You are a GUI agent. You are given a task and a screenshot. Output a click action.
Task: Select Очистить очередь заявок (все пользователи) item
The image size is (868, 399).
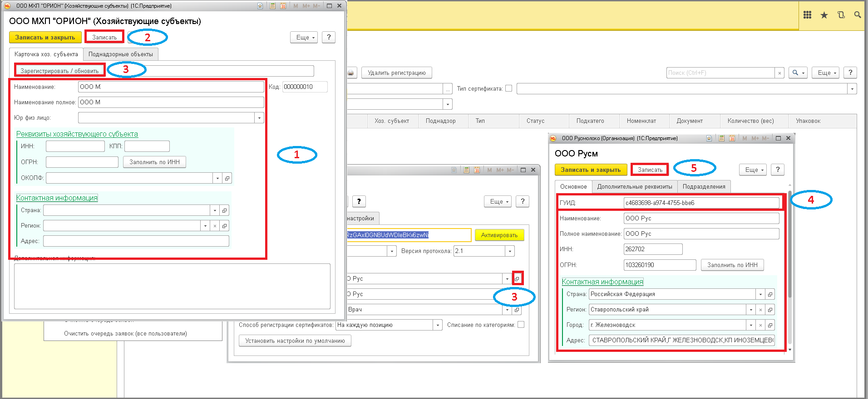[x=125, y=334]
